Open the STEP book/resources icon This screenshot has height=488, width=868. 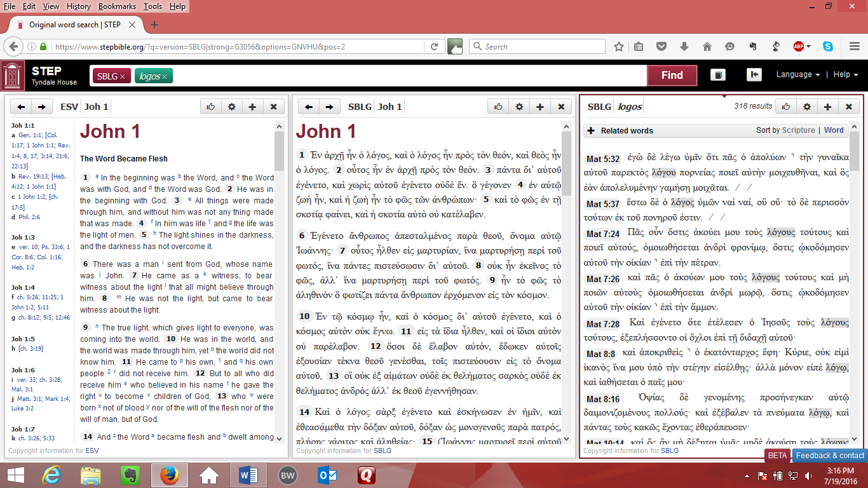pos(717,75)
